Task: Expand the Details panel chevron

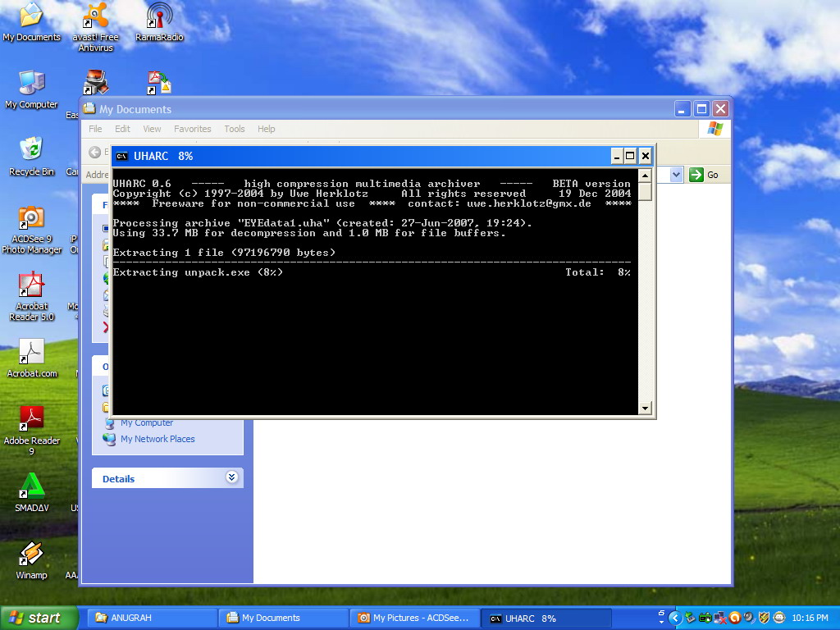Action: click(x=231, y=477)
